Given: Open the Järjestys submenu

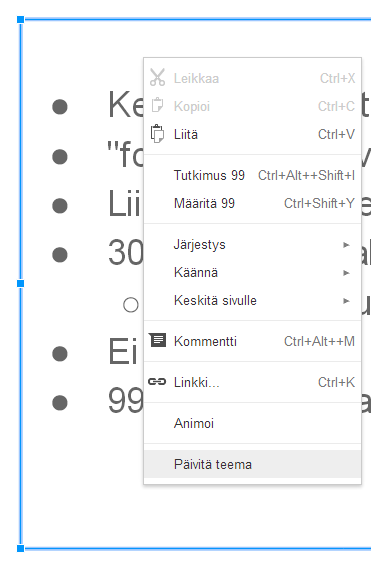Looking at the screenshot, I should [x=253, y=245].
